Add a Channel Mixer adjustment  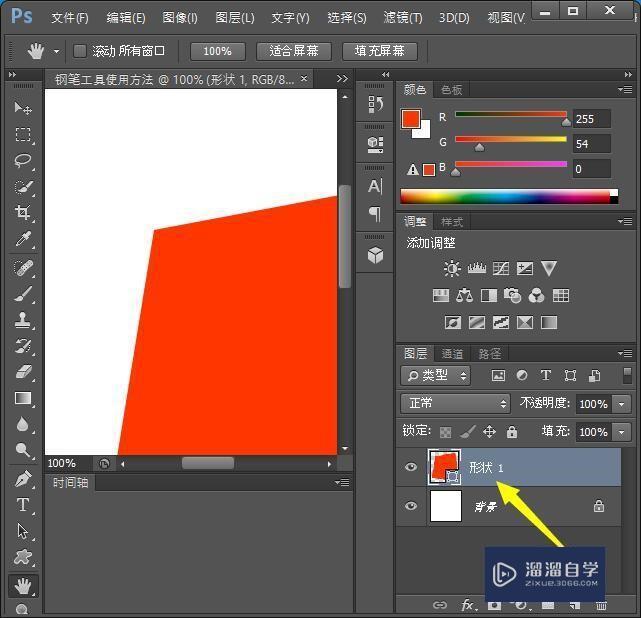536,295
